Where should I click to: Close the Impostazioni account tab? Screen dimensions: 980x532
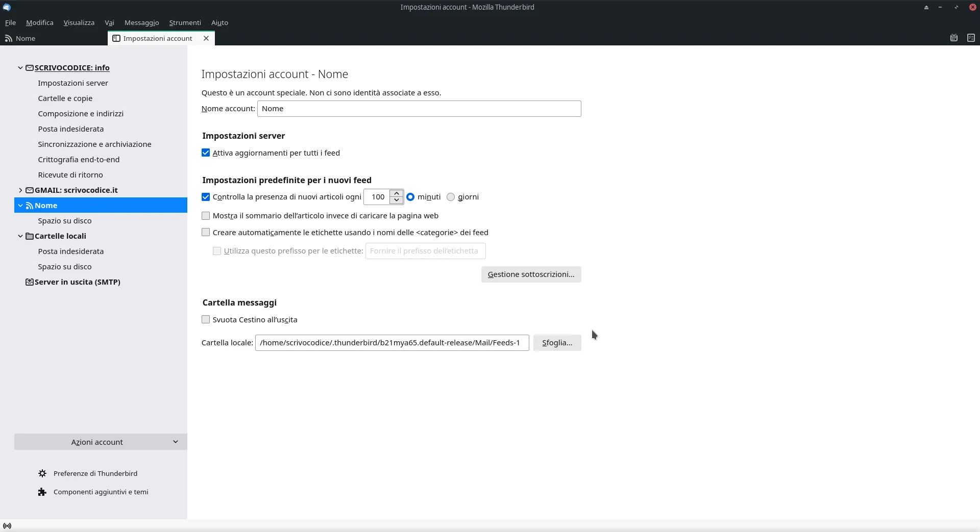pos(206,38)
